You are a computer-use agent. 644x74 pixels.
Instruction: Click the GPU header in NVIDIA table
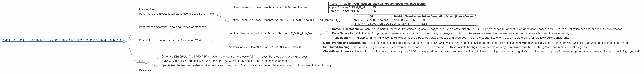coord(373,16)
